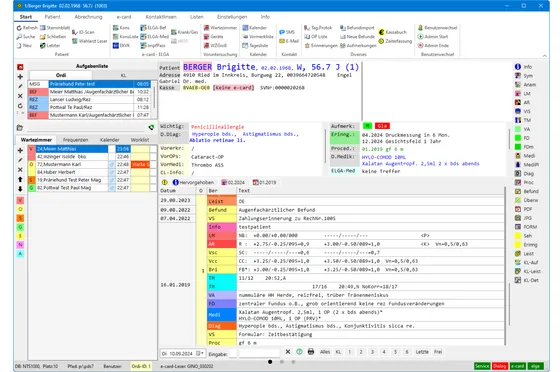Open Anam in the right sidebar
This screenshot has height=372, width=560.
(x=525, y=85)
